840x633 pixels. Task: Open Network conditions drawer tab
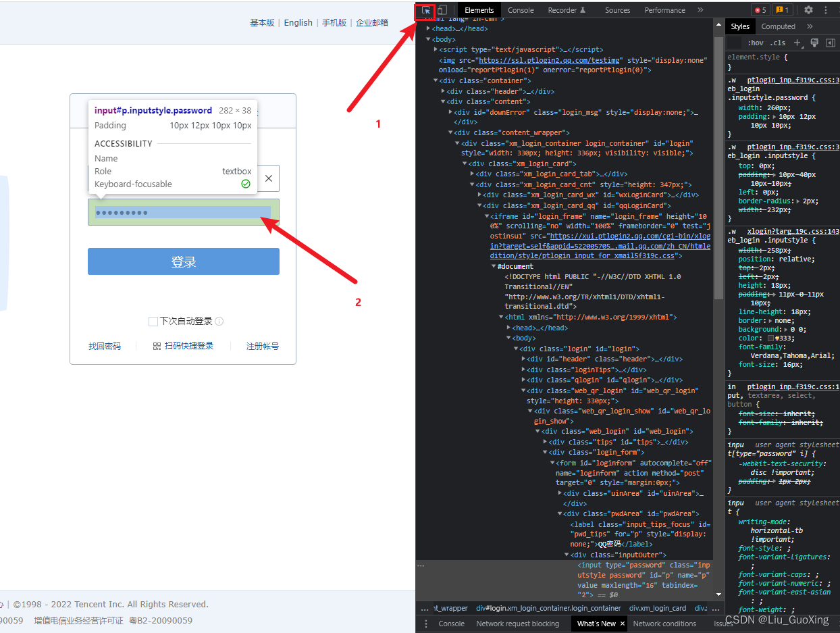[x=664, y=624]
